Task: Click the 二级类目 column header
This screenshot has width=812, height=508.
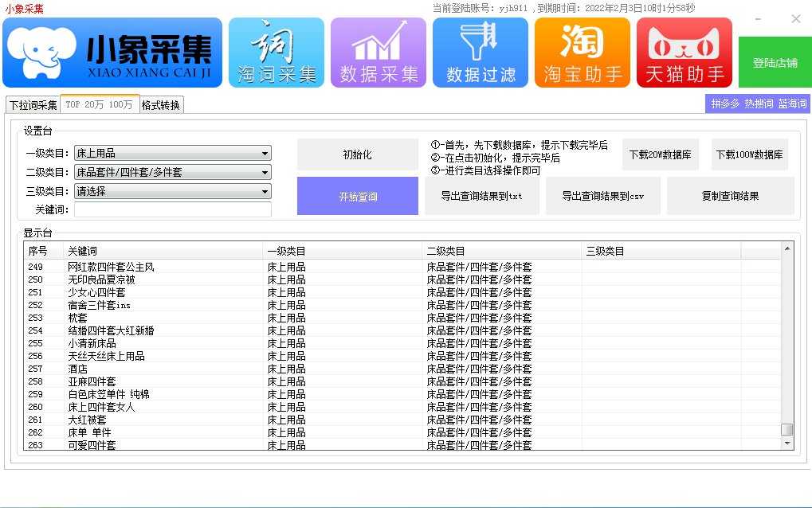Action: (x=501, y=251)
